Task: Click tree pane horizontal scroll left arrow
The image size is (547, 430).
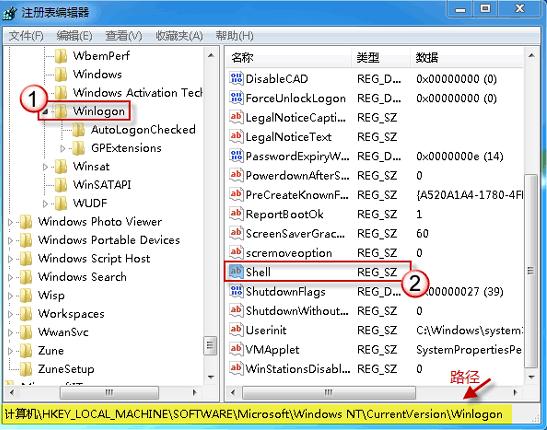Action: [x=12, y=392]
